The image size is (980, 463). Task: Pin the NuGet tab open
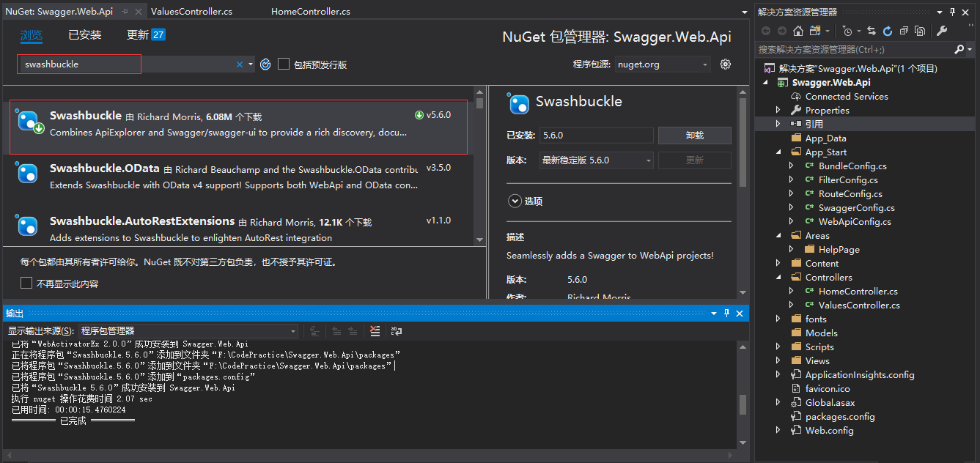125,12
